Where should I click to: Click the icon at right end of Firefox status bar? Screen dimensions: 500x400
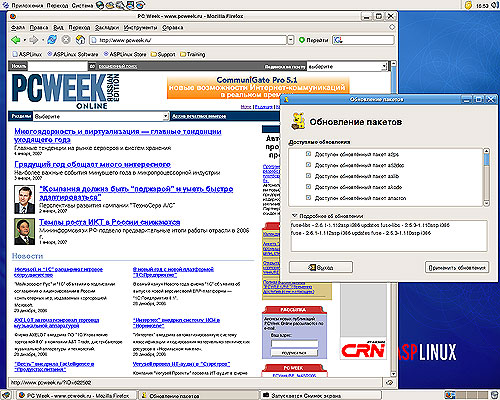389,383
